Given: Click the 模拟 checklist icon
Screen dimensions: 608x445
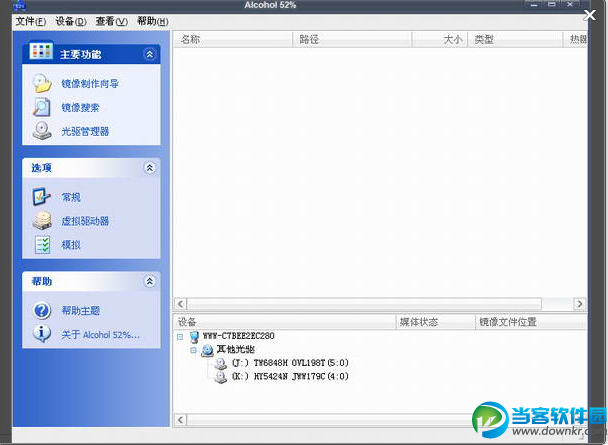Looking at the screenshot, I should [42, 245].
